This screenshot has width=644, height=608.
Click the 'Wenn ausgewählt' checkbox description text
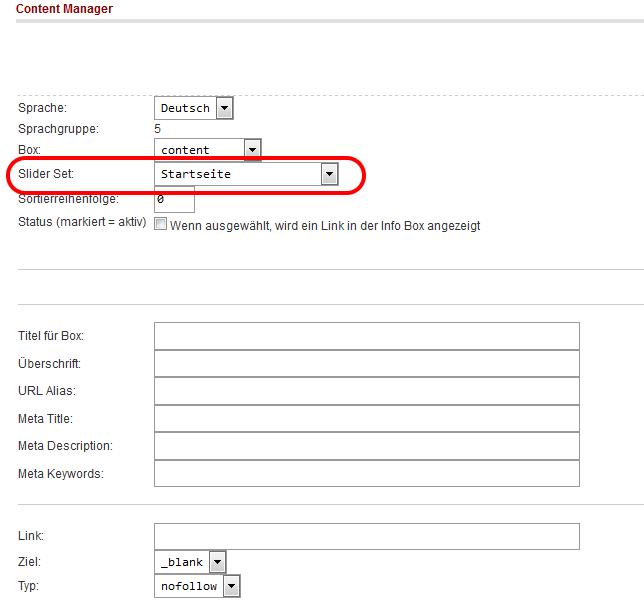coord(325,226)
